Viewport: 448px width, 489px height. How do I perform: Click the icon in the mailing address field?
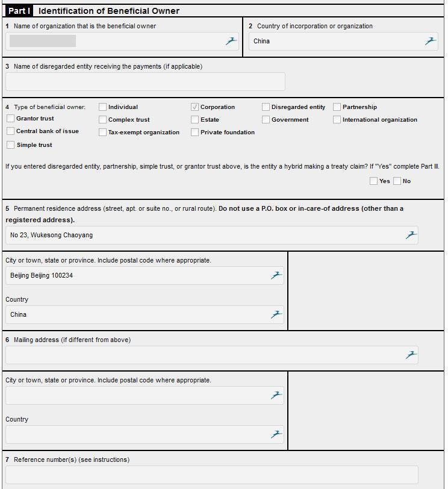pyautogui.click(x=411, y=355)
